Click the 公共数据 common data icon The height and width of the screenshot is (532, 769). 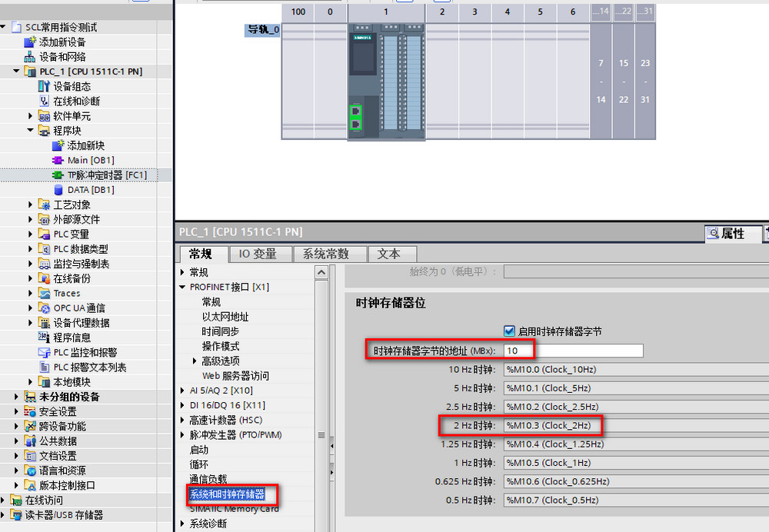30,441
